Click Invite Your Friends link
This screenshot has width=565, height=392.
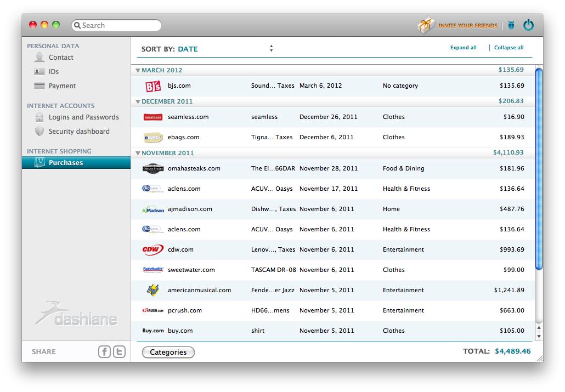[x=468, y=26]
